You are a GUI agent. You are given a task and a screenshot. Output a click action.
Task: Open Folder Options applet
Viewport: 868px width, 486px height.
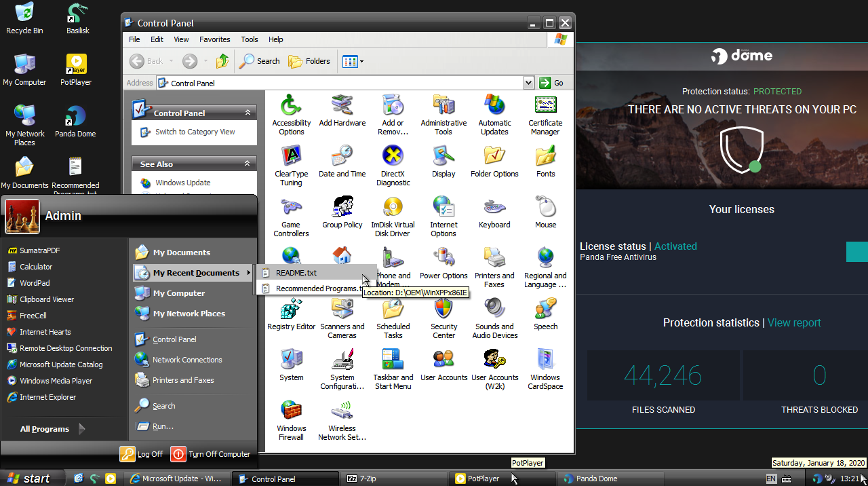pos(494,162)
